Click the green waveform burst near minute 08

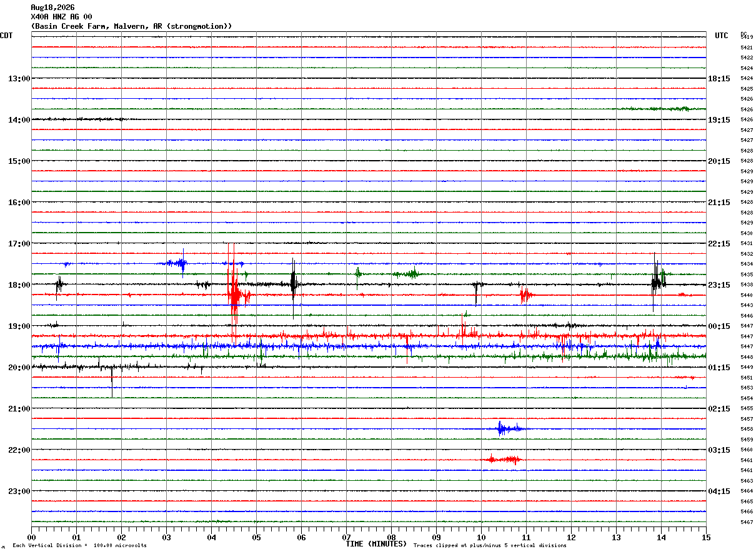[407, 273]
